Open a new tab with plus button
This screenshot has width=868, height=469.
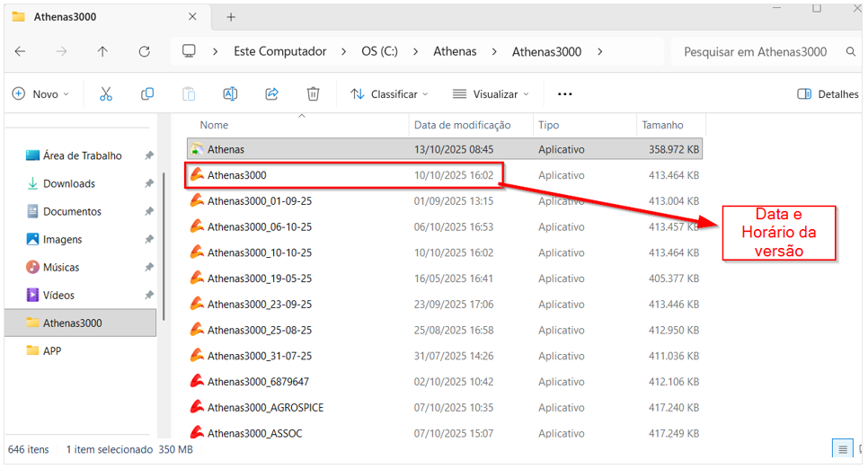[x=231, y=17]
